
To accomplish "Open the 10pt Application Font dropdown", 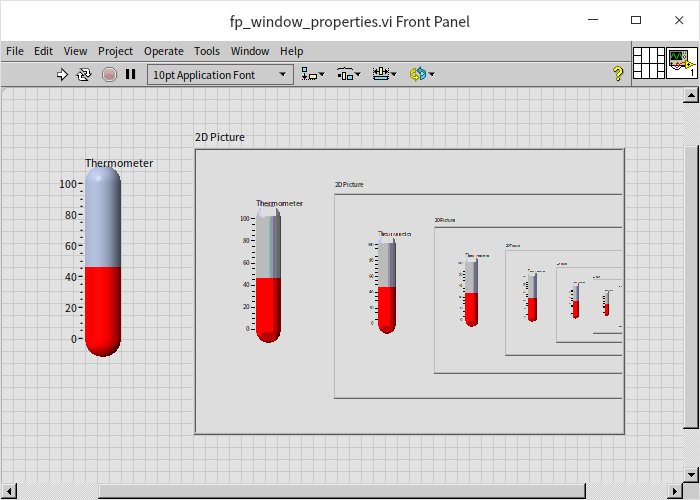I will (x=220, y=74).
